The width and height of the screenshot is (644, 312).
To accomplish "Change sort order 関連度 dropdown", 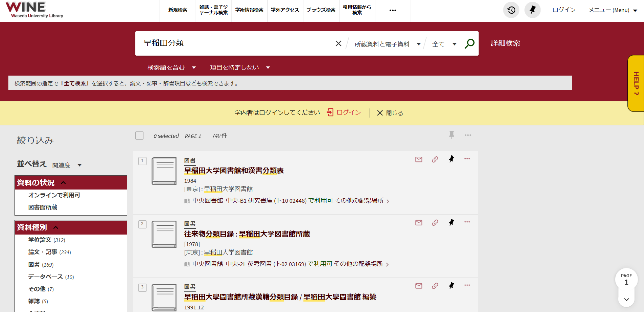I will click(67, 165).
